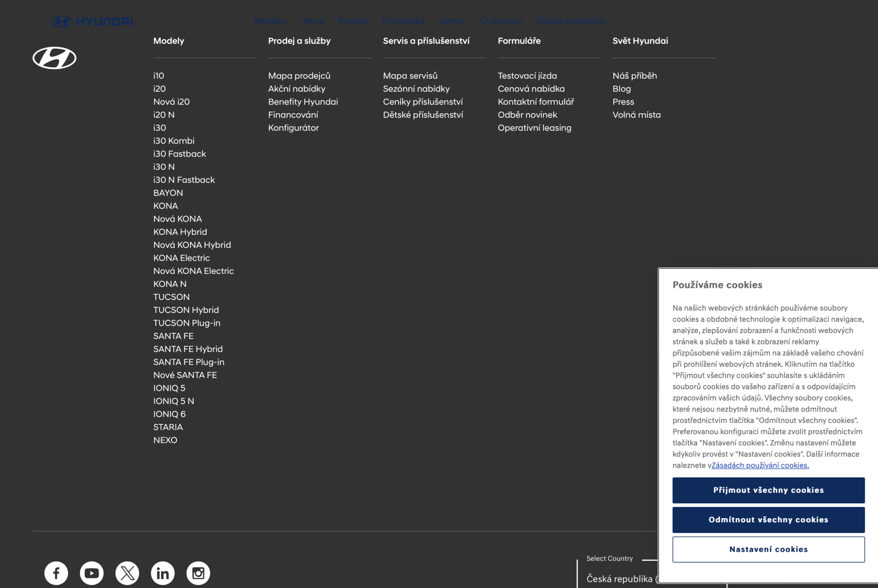Open the Instagram social icon

(198, 573)
